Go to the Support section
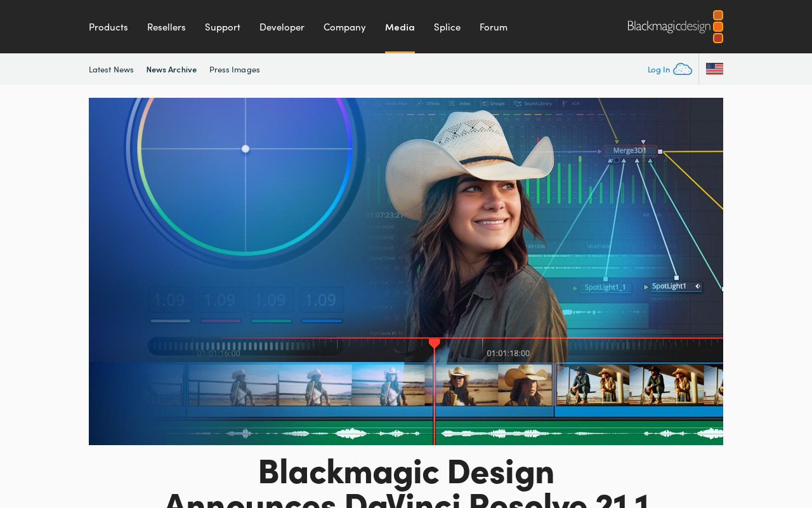Image resolution: width=812 pixels, height=508 pixels. click(222, 27)
